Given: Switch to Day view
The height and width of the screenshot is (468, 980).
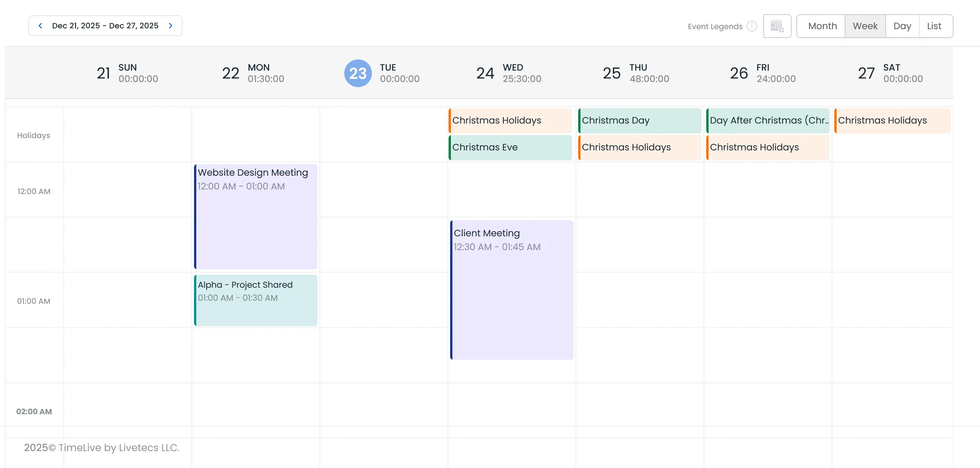Looking at the screenshot, I should [902, 26].
